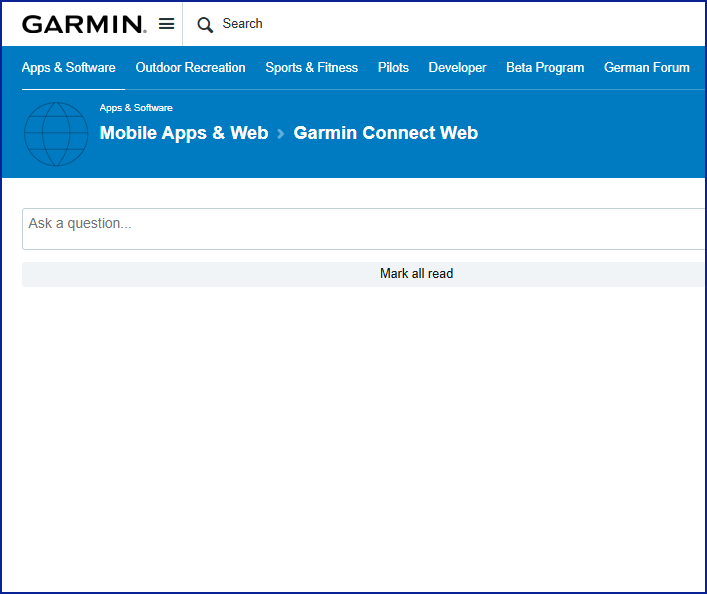Open the Mobile Apps & Web breadcrumb
The height and width of the screenshot is (594, 707).
(x=184, y=133)
